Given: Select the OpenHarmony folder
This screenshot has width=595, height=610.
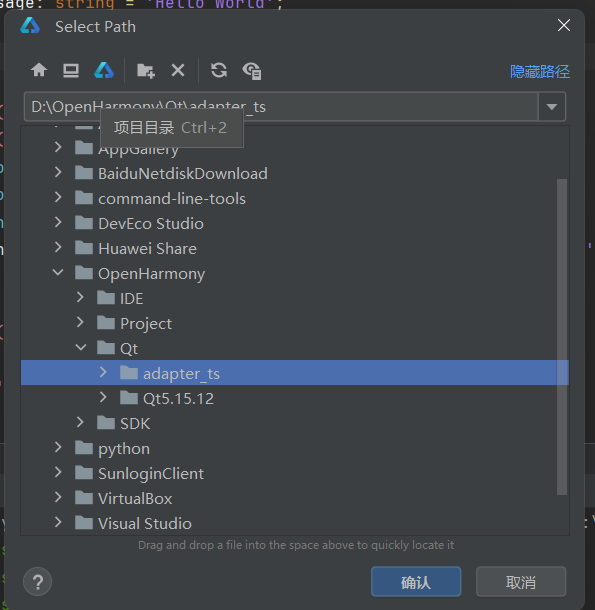Looking at the screenshot, I should point(151,274).
